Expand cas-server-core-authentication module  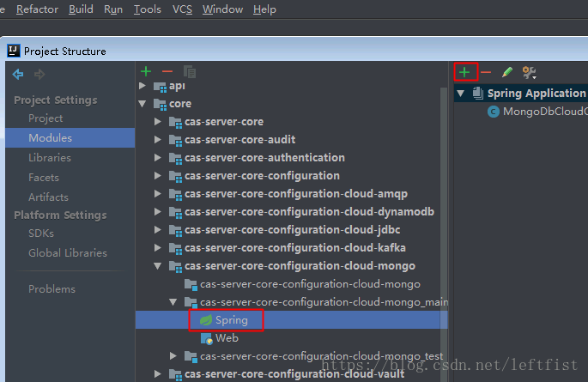click(158, 158)
